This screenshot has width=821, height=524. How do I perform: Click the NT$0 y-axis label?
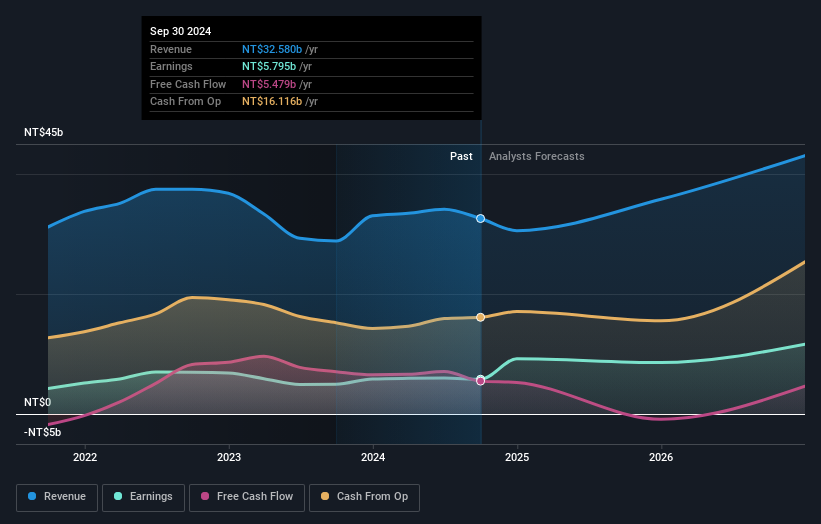(x=38, y=402)
